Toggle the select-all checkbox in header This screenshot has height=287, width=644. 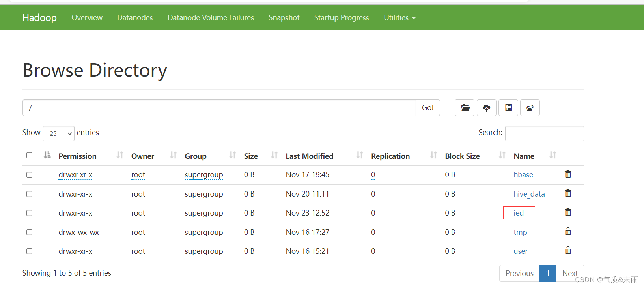(x=29, y=155)
